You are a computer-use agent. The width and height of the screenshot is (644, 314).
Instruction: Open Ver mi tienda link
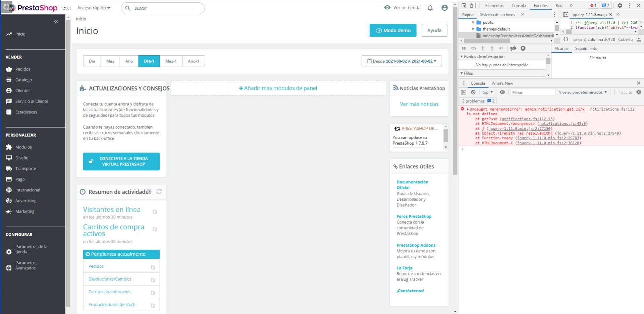(402, 7)
